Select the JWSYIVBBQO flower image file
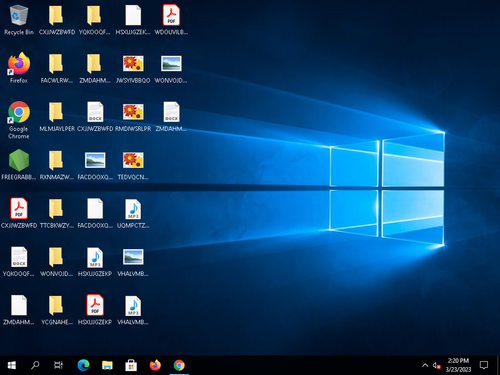The width and height of the screenshot is (500, 375). pos(133,68)
